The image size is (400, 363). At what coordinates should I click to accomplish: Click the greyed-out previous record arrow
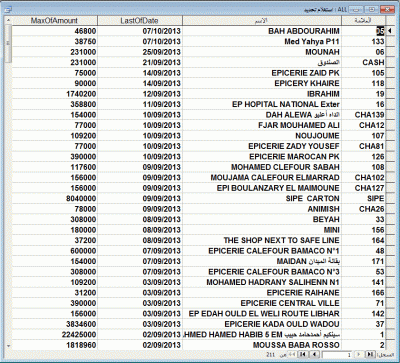pos(359,354)
